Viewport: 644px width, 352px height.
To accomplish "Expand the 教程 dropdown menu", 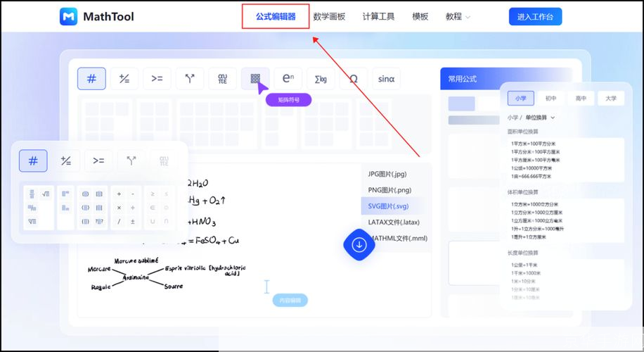I will [x=458, y=16].
